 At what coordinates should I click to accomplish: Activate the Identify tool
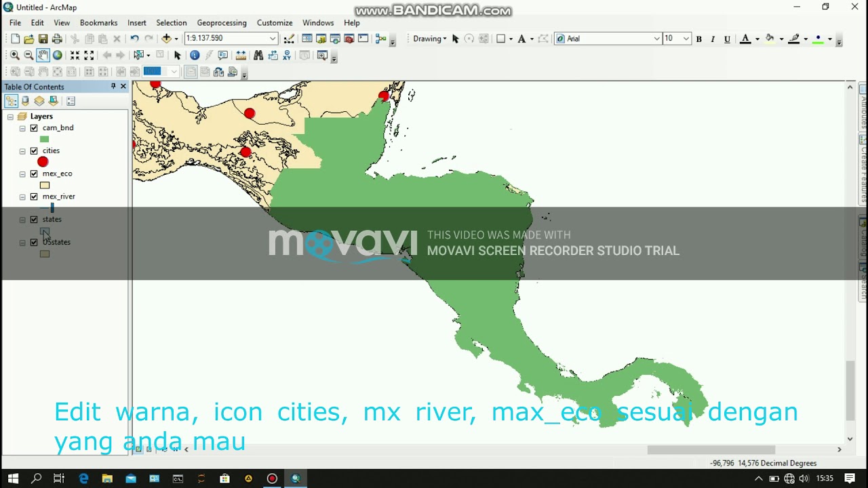195,55
